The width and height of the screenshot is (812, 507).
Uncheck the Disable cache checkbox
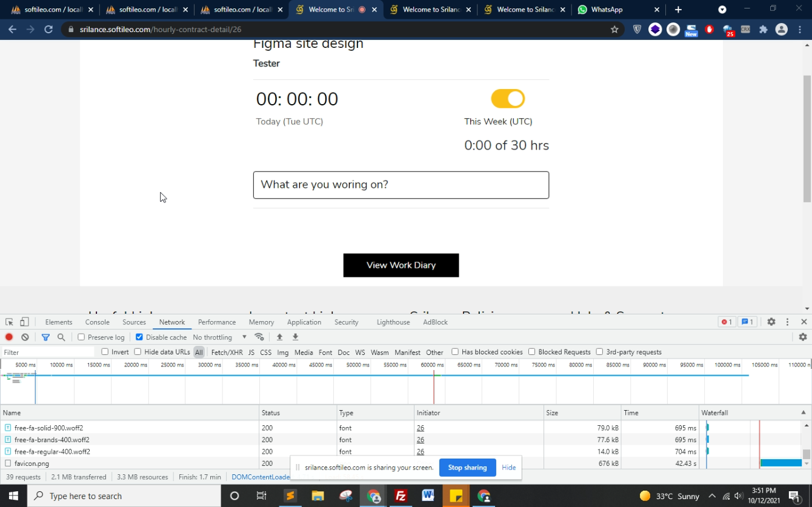[x=139, y=337]
